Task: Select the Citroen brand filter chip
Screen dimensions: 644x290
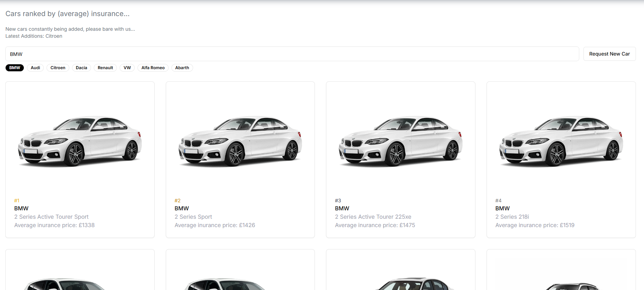Action: [x=58, y=68]
